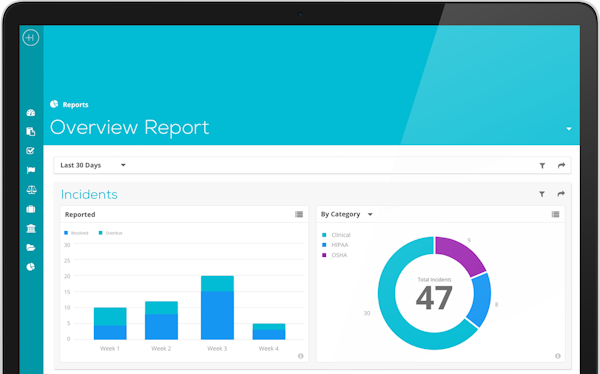Screen dimensions: 600x374
Task: Open the By Category dropdown
Action: [x=347, y=214]
